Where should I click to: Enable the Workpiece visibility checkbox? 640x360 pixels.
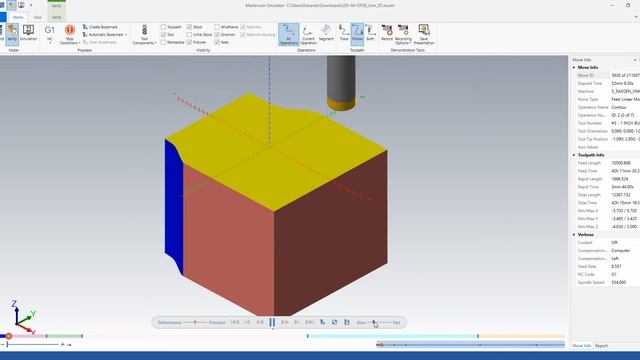(x=163, y=42)
